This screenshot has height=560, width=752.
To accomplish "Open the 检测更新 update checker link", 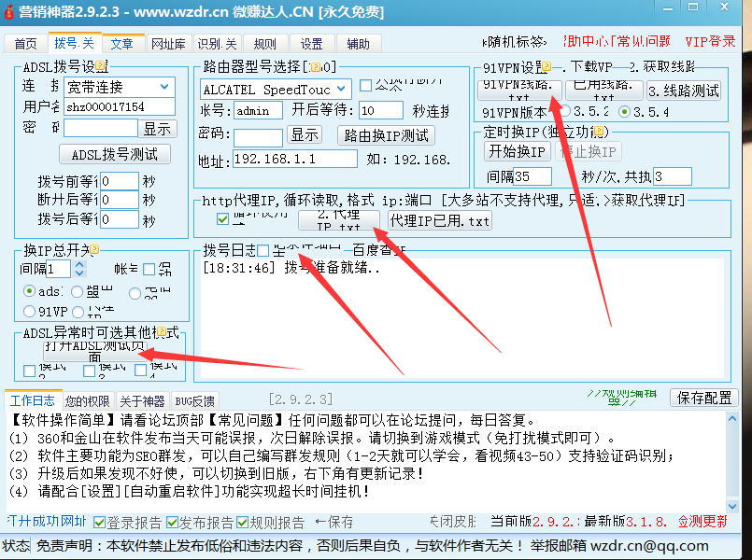I will click(703, 521).
